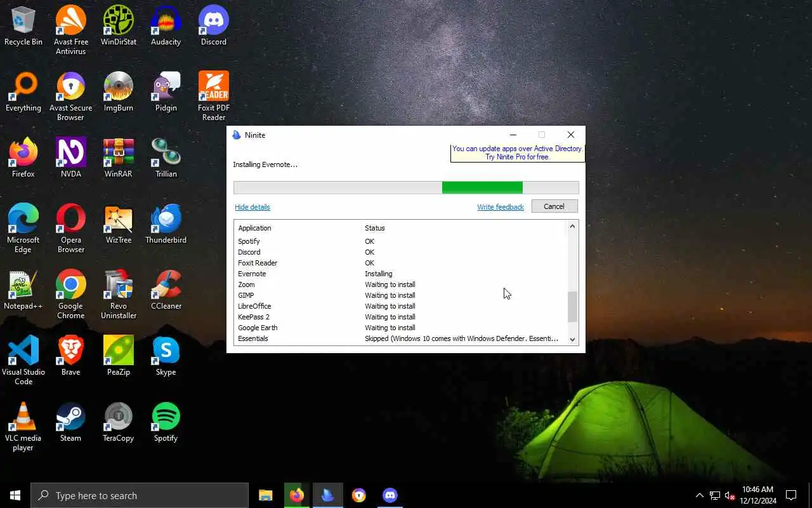This screenshot has height=508, width=812.
Task: Select the Pidgin desktop icon
Action: [166, 92]
